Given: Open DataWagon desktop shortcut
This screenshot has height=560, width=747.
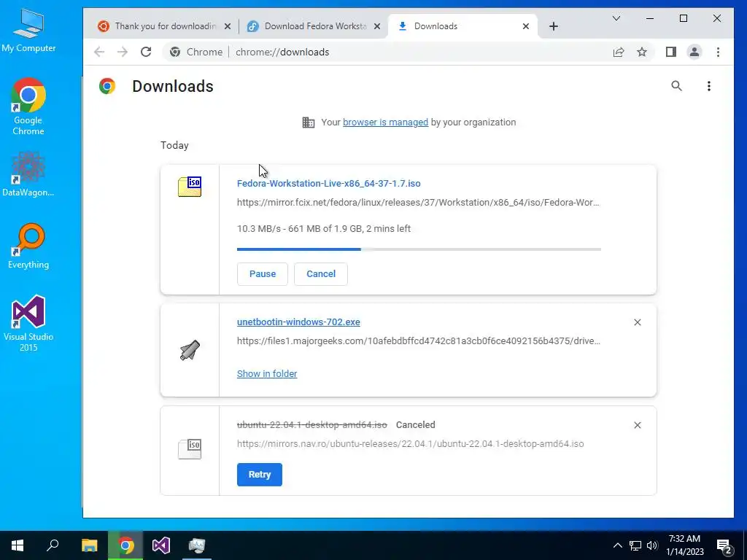Looking at the screenshot, I should (28, 174).
